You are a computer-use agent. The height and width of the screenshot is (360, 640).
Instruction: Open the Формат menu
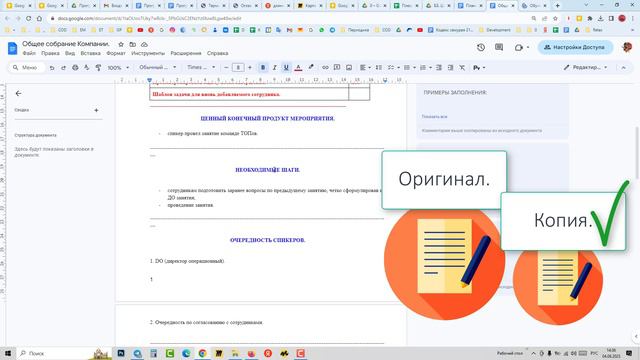pyautogui.click(x=116, y=53)
